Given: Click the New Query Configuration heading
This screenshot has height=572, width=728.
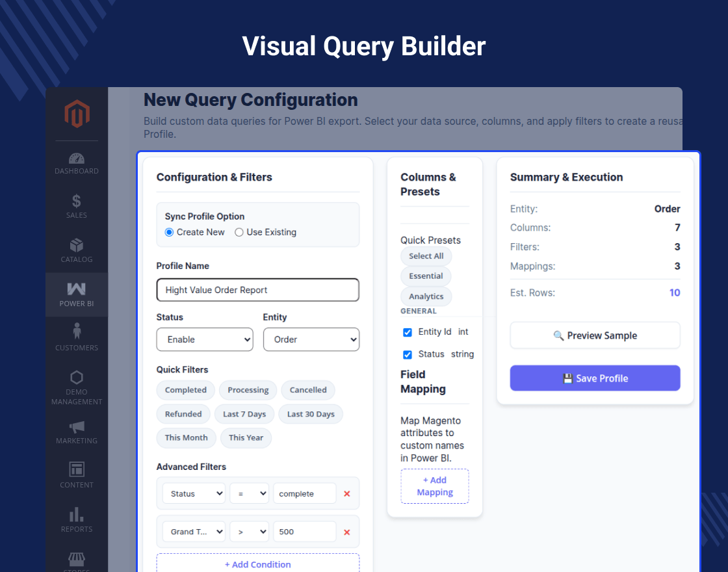Looking at the screenshot, I should tap(251, 100).
